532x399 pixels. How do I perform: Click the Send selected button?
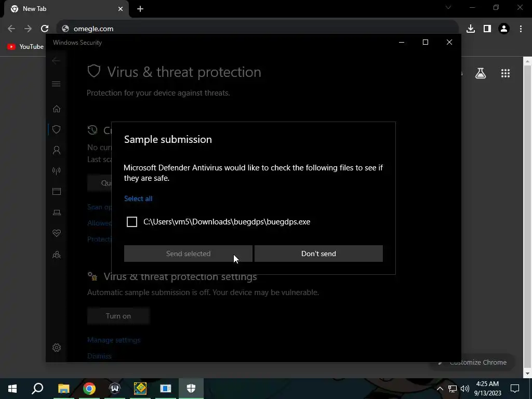coord(188,254)
